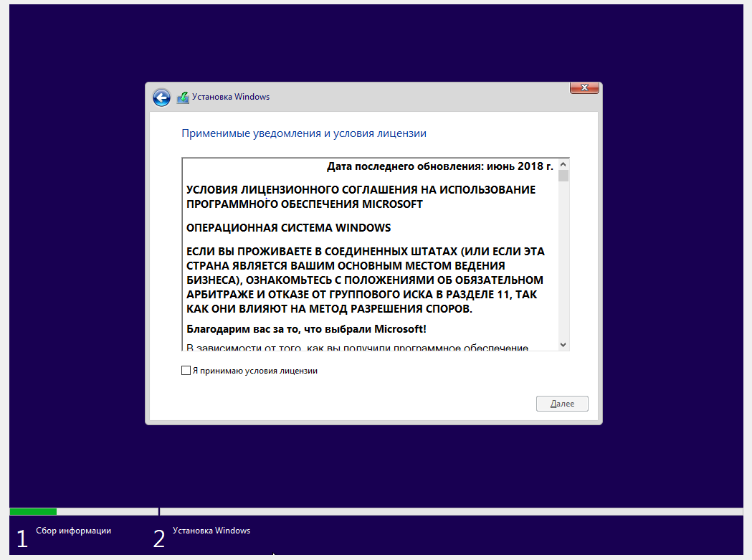The image size is (752, 560).
Task: Click 'Благодарим вас за то, что выбрали Microsoft!'
Action: tap(306, 329)
